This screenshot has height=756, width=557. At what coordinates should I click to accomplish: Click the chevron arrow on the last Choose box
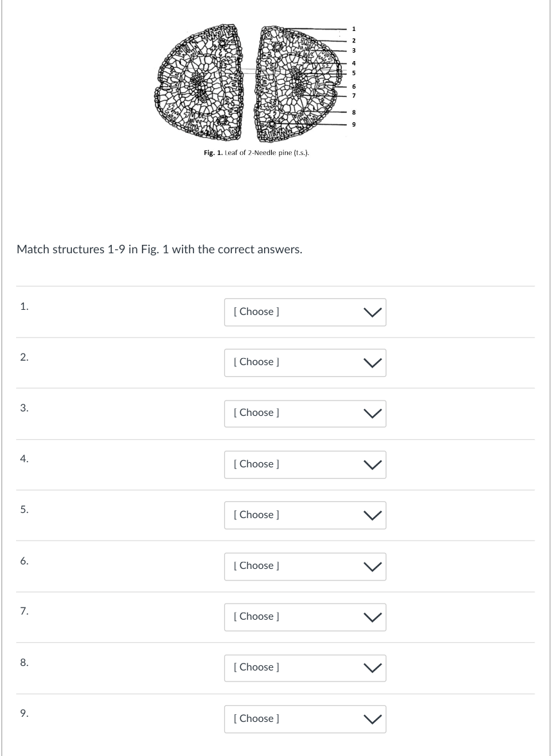pyautogui.click(x=371, y=719)
